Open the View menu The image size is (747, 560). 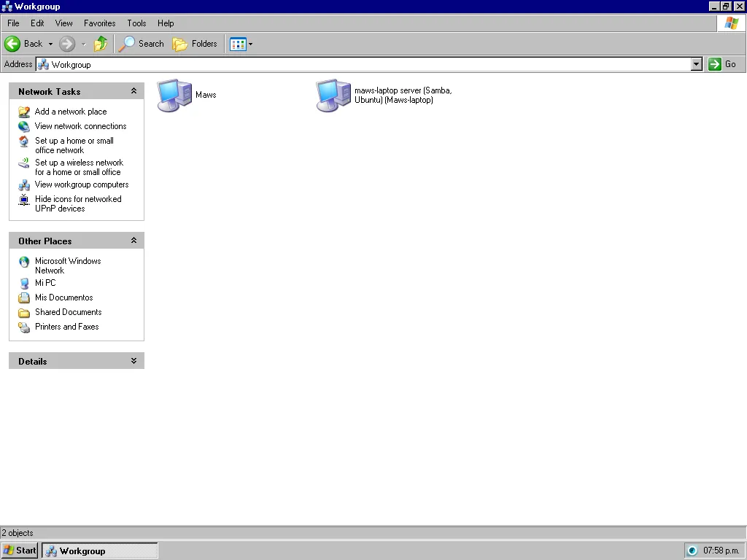coord(64,23)
